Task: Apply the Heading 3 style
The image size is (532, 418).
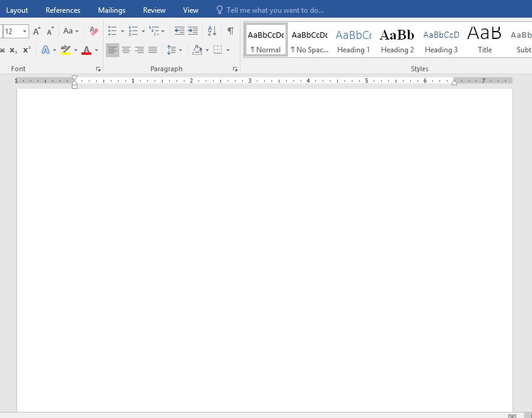Action: pyautogui.click(x=441, y=40)
